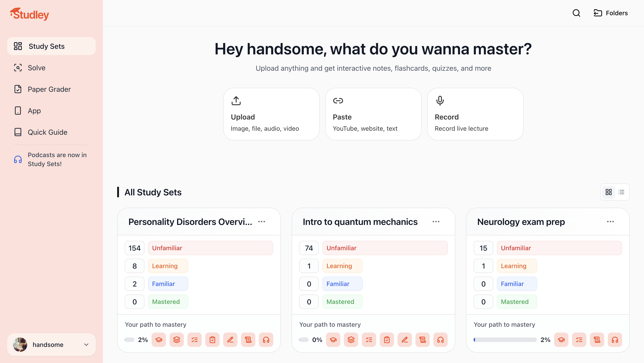Open the Folders view
Image resolution: width=644 pixels, height=363 pixels.
611,13
